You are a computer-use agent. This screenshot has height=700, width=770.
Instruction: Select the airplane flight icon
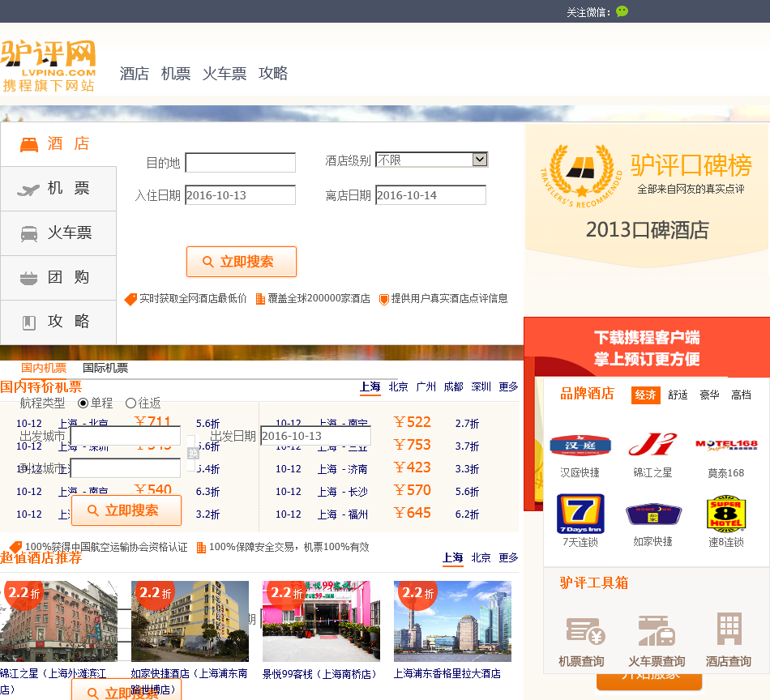tap(28, 190)
